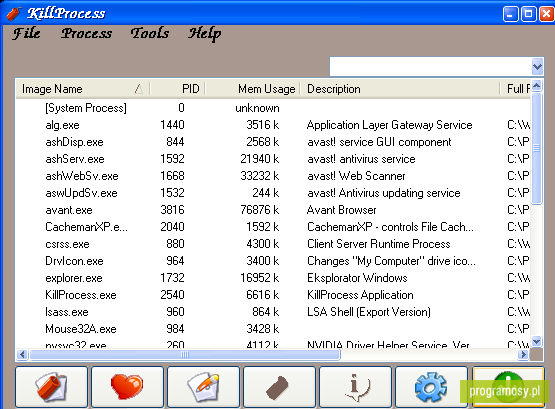Screen dimensions: 555x409
Task: Sort by Mem Usage column header
Action: [x=253, y=89]
